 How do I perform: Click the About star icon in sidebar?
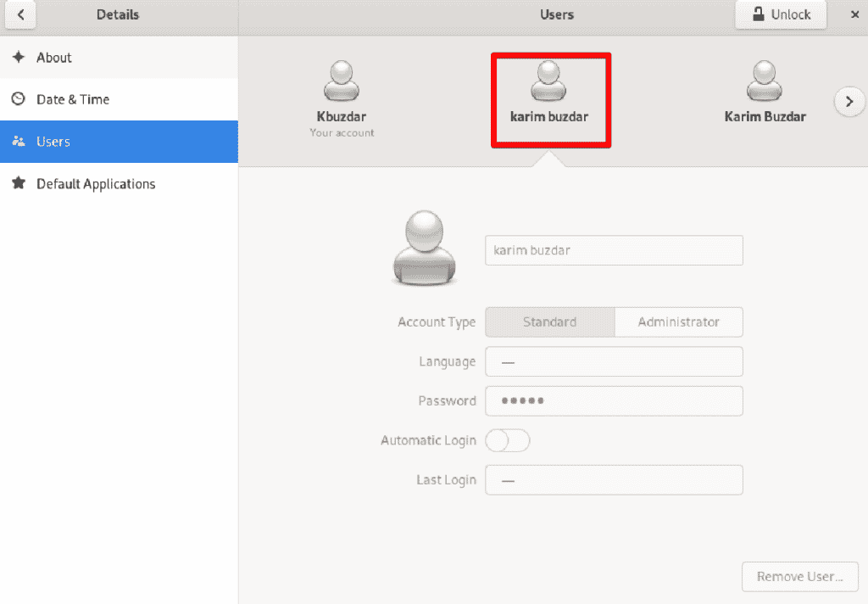pos(19,57)
